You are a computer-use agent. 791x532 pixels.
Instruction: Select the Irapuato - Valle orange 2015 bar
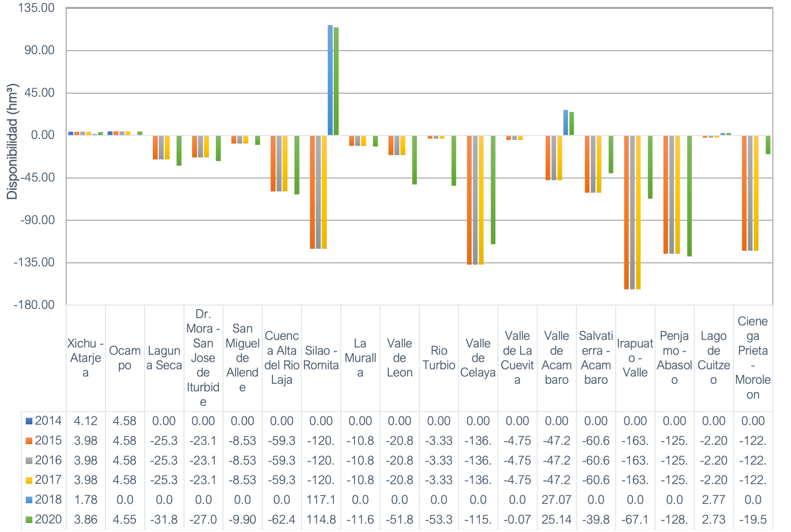pos(626,212)
